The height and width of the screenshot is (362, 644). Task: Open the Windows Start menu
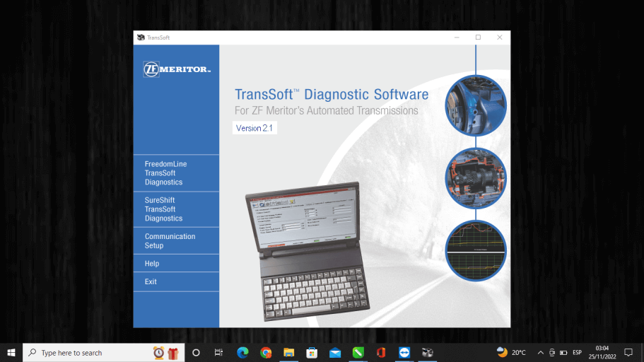point(11,352)
